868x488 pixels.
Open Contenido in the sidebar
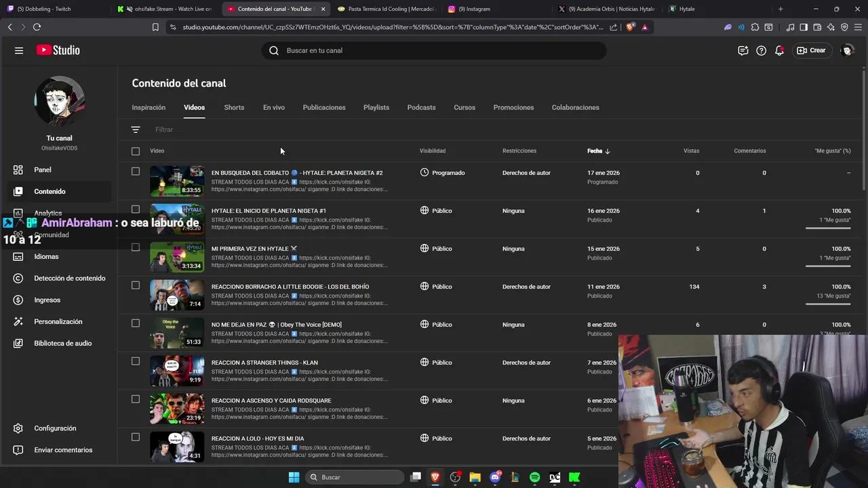[60, 191]
